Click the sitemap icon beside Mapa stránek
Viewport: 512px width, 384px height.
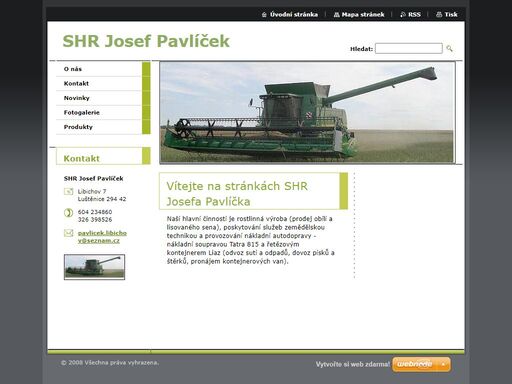(336, 15)
